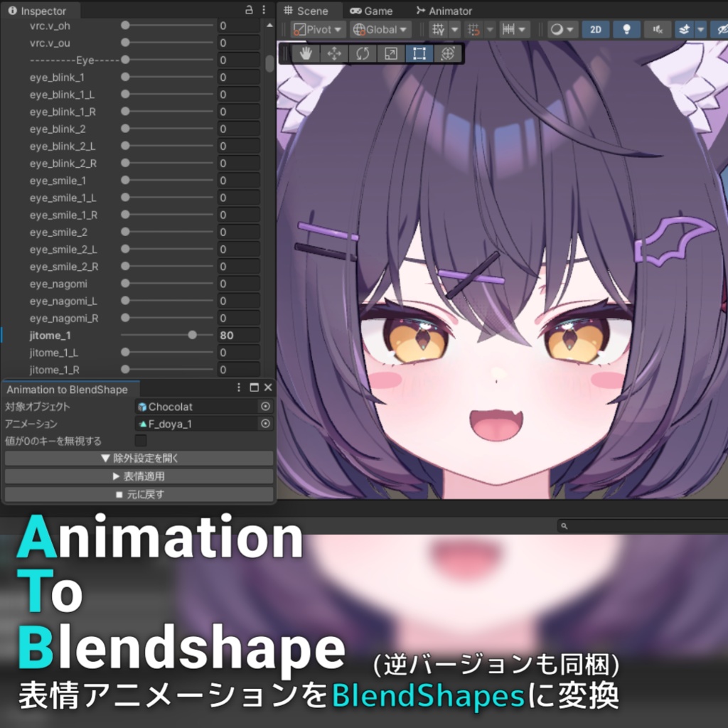Select the Move tool
The width and height of the screenshot is (728, 728).
(x=334, y=52)
